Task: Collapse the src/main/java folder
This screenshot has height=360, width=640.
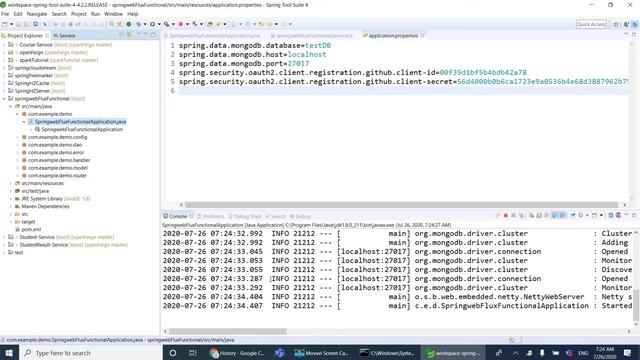Action: [11, 106]
